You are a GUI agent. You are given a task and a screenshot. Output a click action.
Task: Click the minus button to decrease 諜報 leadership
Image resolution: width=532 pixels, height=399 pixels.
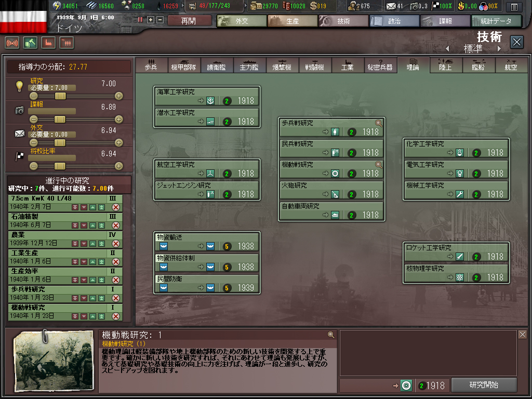(34, 119)
